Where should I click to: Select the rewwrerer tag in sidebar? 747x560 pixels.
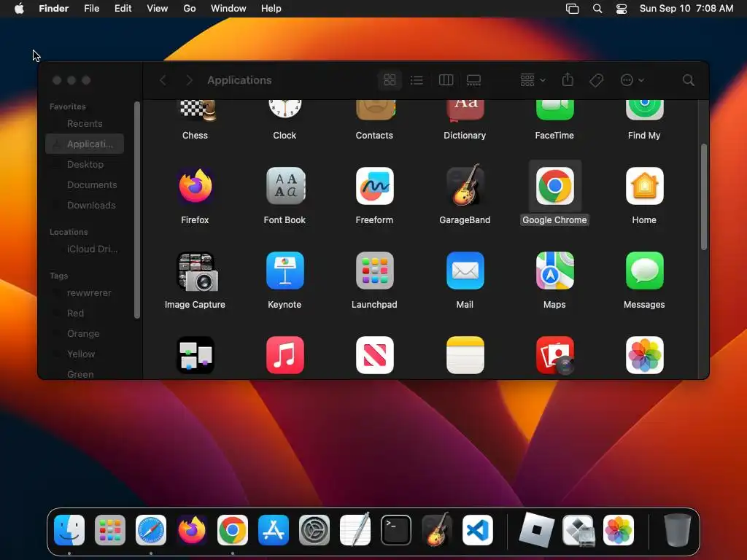coord(85,293)
